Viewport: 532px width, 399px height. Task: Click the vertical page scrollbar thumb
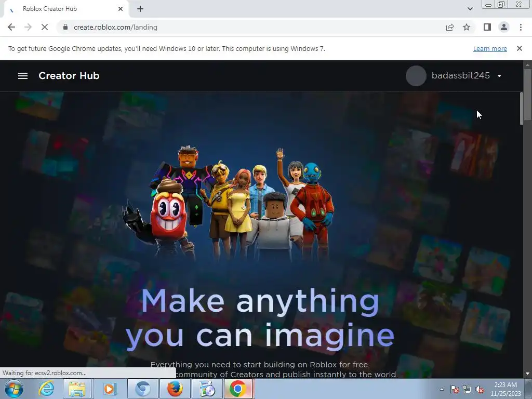(527, 95)
